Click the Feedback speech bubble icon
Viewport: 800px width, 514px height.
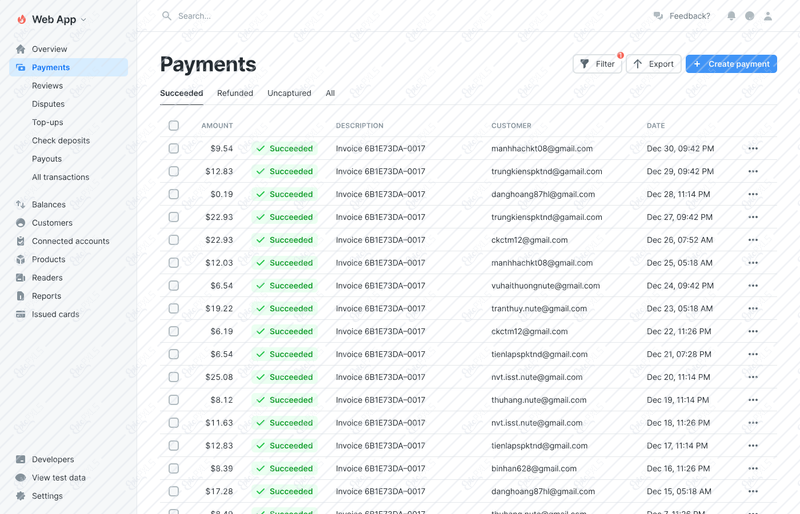pos(658,16)
